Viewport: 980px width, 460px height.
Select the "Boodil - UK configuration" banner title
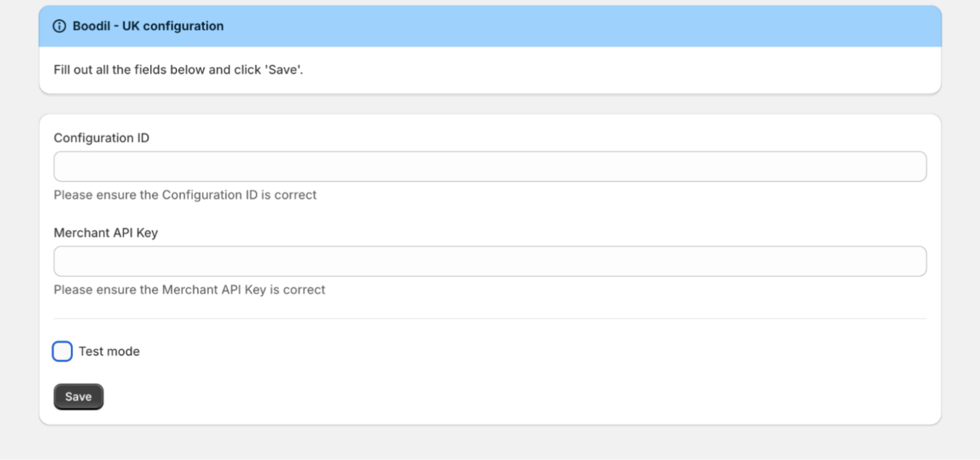tap(148, 26)
